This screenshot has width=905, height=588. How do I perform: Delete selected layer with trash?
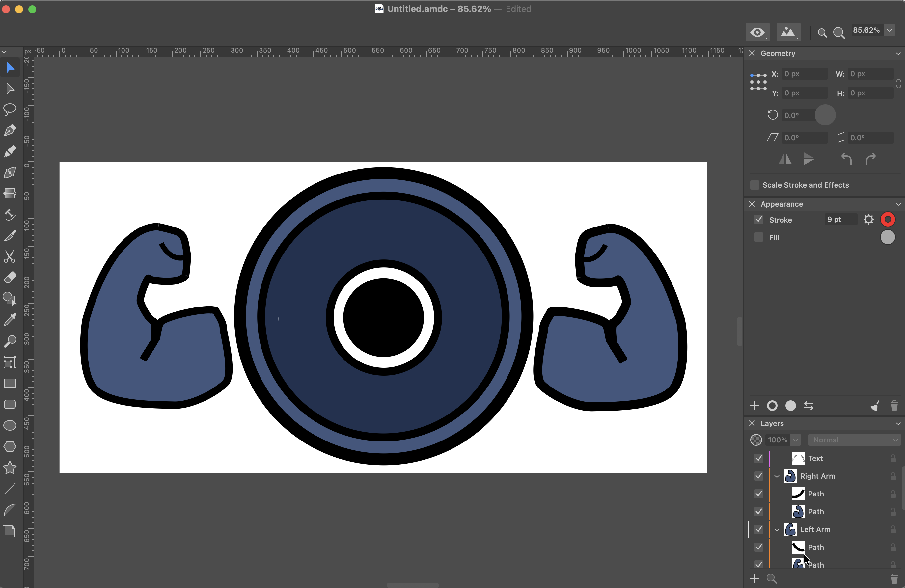pyautogui.click(x=894, y=578)
